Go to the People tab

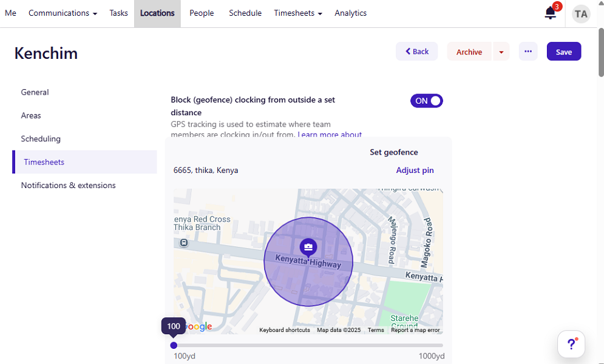pyautogui.click(x=202, y=13)
